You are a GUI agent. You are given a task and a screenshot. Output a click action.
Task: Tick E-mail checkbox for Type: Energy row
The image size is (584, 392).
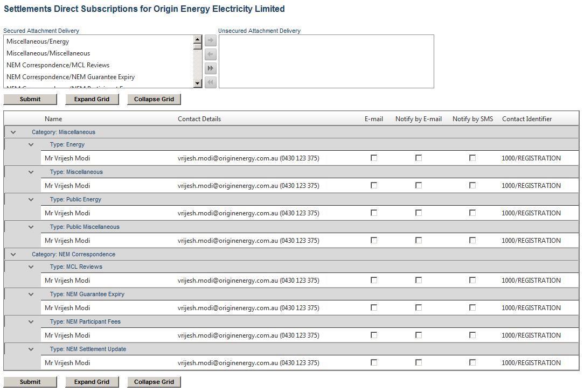[374, 158]
